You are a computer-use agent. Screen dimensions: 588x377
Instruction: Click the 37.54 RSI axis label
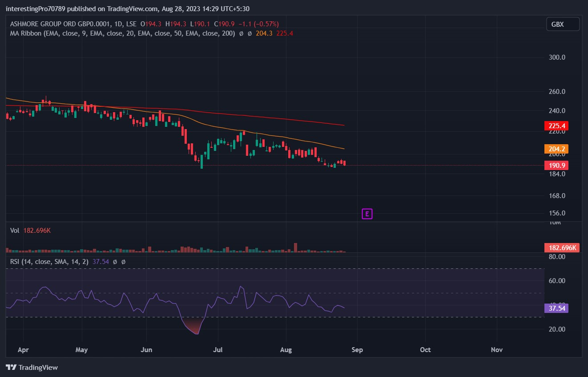coord(556,308)
